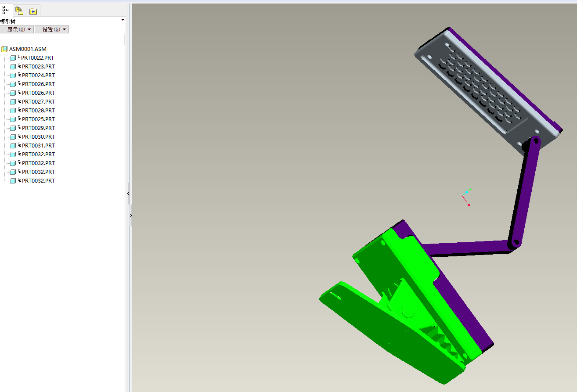Switch to the model tree tab

point(6,10)
